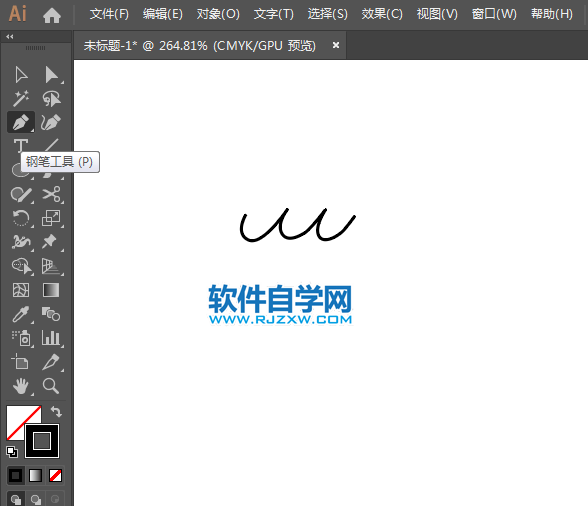Select the Artboard tool

(x=20, y=362)
